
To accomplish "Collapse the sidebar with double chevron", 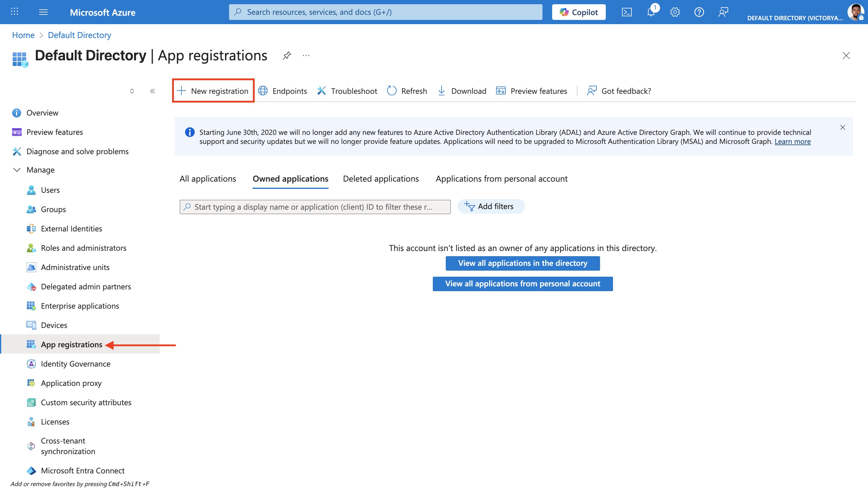I will (x=153, y=91).
